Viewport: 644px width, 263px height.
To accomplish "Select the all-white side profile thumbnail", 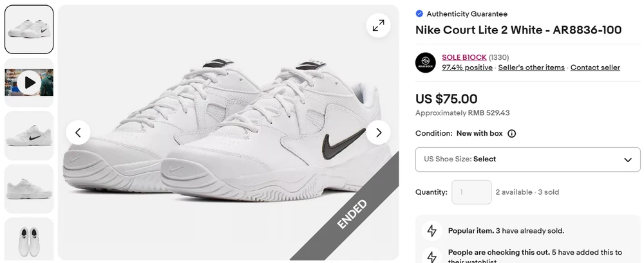I will (29, 188).
